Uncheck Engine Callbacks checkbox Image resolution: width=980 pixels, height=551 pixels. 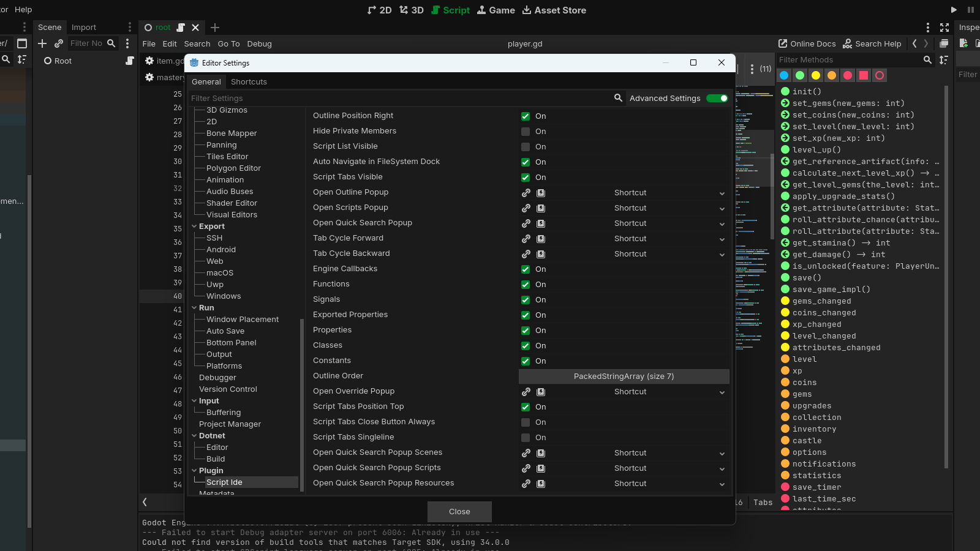[526, 269]
